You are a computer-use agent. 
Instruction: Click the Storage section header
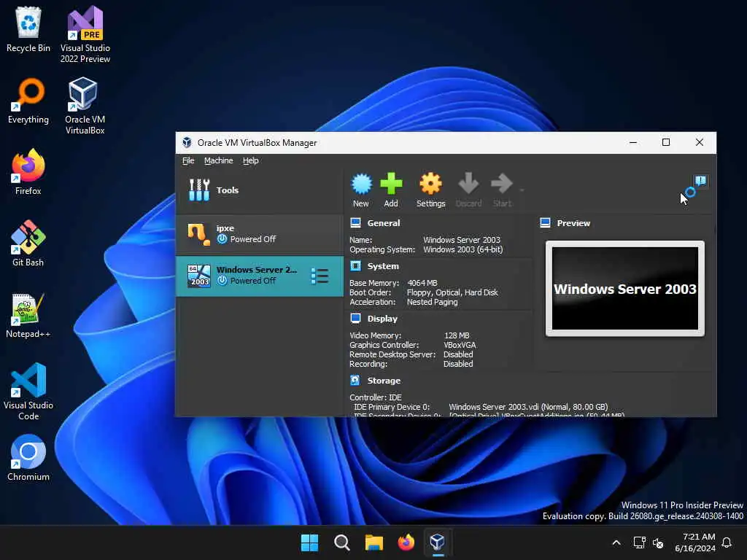point(384,381)
